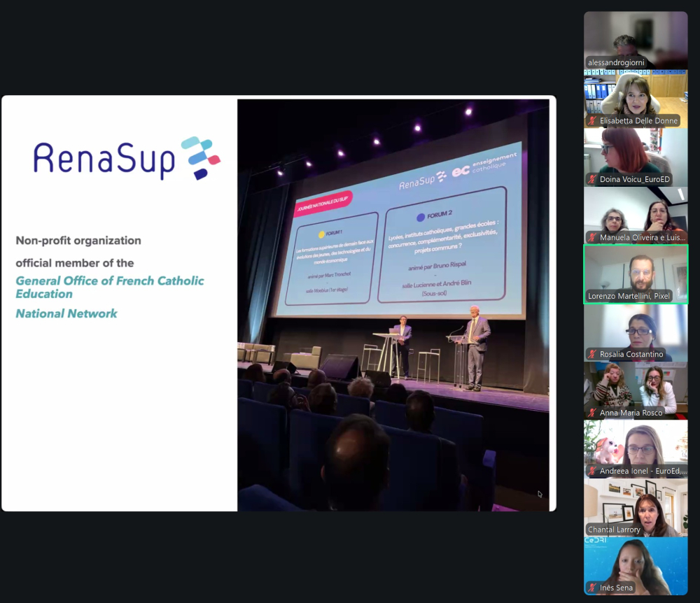Click the alessandrogiorni name label
This screenshot has width=700, height=603.
616,63
